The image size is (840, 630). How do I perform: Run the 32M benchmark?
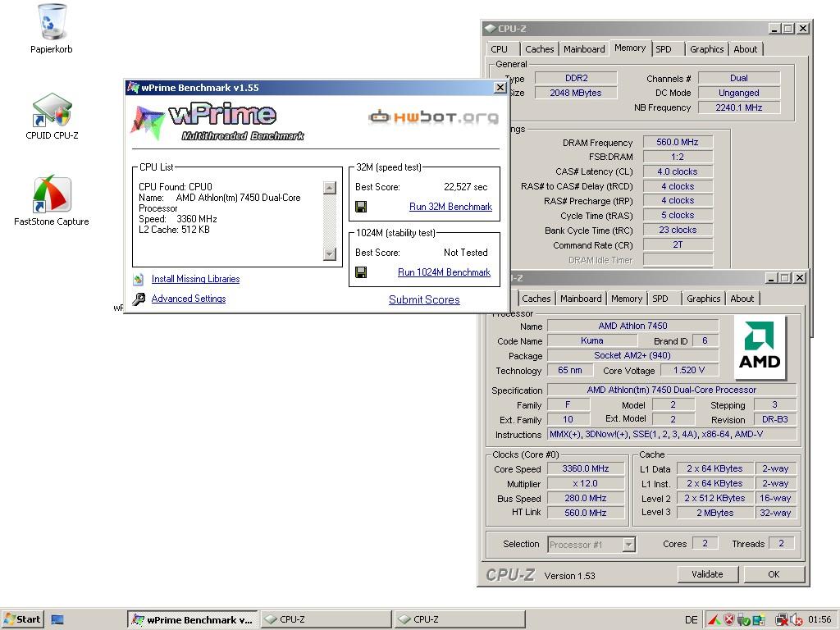point(450,207)
